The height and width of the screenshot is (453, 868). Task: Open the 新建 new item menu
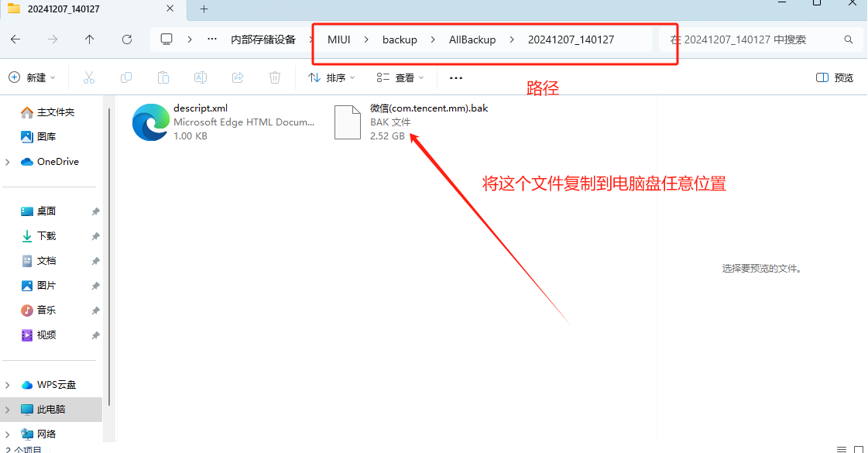(32, 78)
